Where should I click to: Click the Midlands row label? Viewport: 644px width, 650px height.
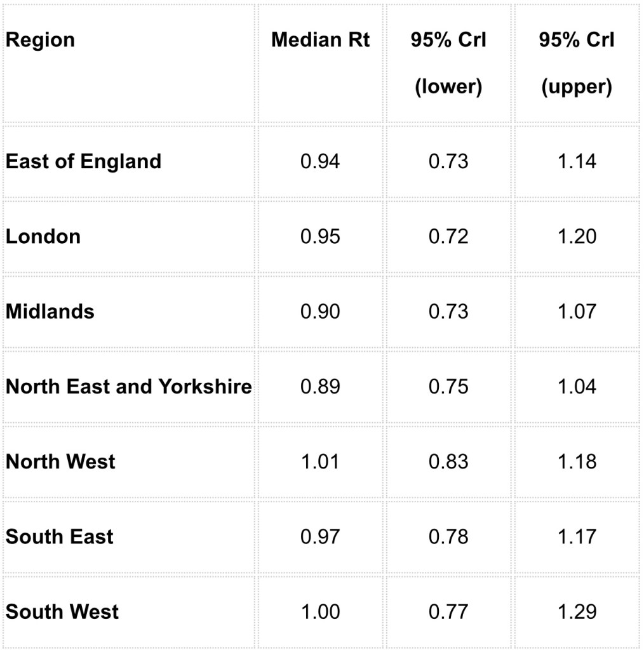click(50, 311)
